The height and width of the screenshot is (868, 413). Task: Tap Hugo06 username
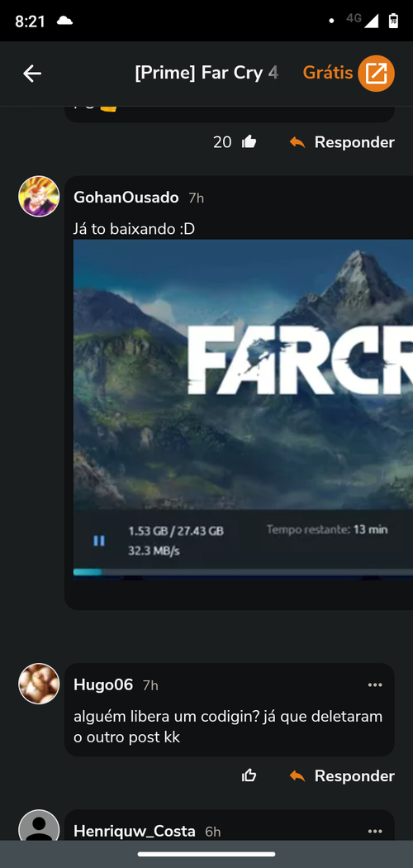point(103,685)
